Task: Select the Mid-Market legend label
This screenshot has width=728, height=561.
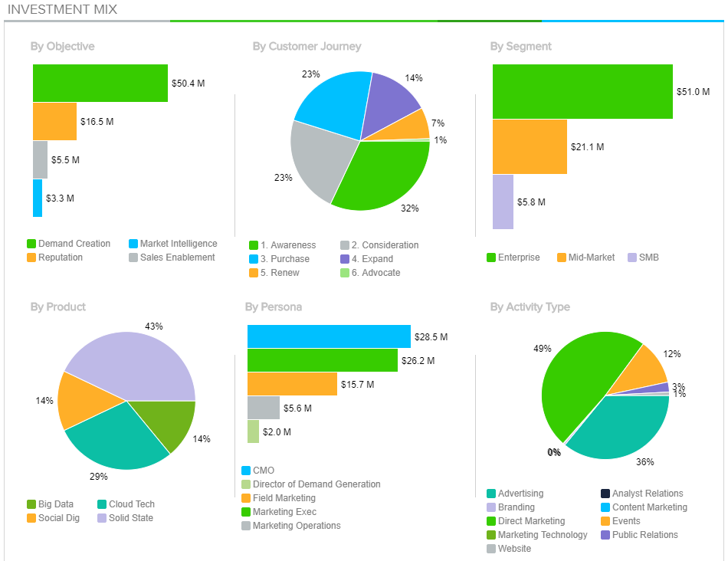Action: (591, 258)
